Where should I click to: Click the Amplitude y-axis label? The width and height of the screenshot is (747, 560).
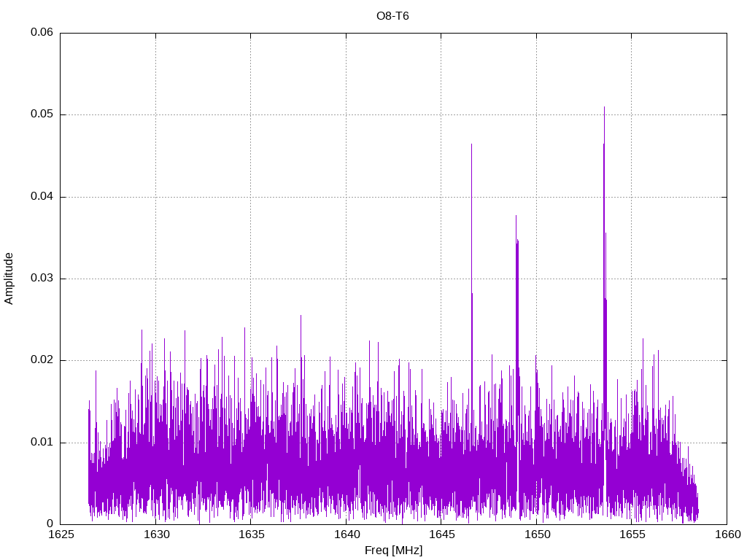coord(9,278)
